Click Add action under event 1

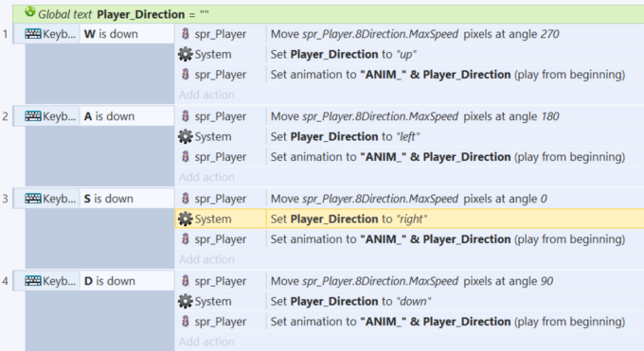[x=206, y=95]
